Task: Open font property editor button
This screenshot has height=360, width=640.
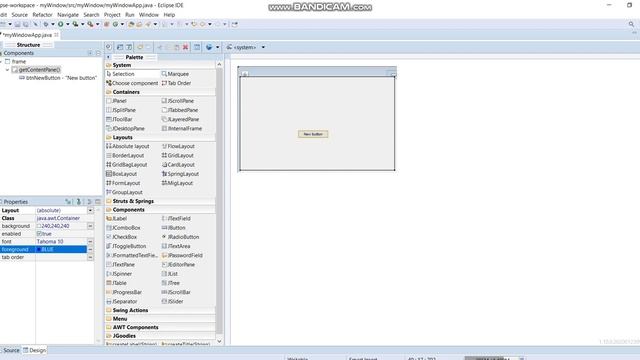Action: click(90, 242)
